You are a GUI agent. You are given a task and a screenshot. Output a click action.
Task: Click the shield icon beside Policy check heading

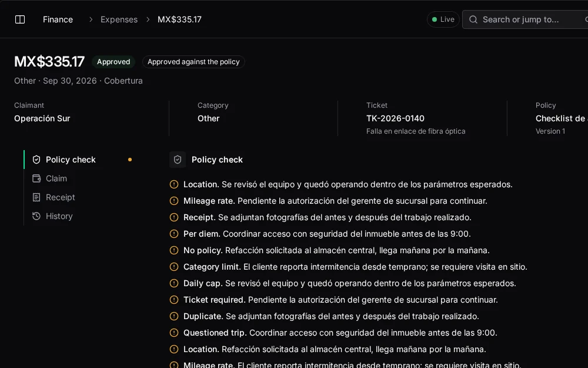(x=178, y=160)
